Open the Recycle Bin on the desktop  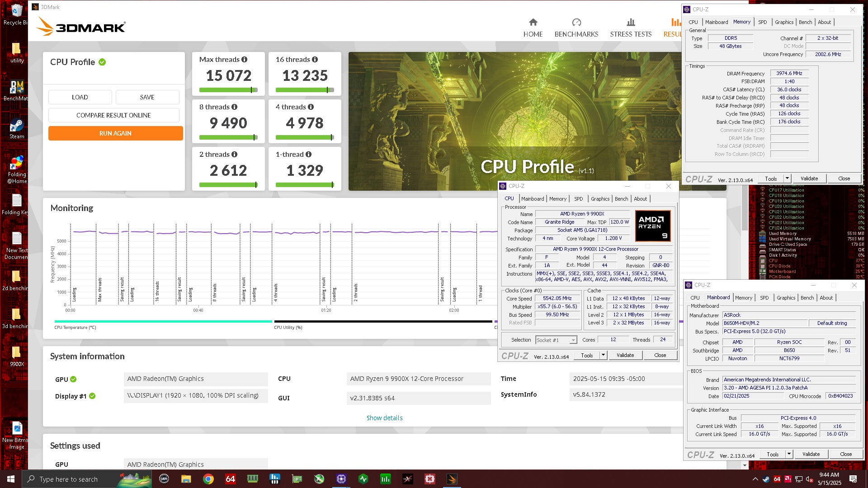(x=17, y=15)
